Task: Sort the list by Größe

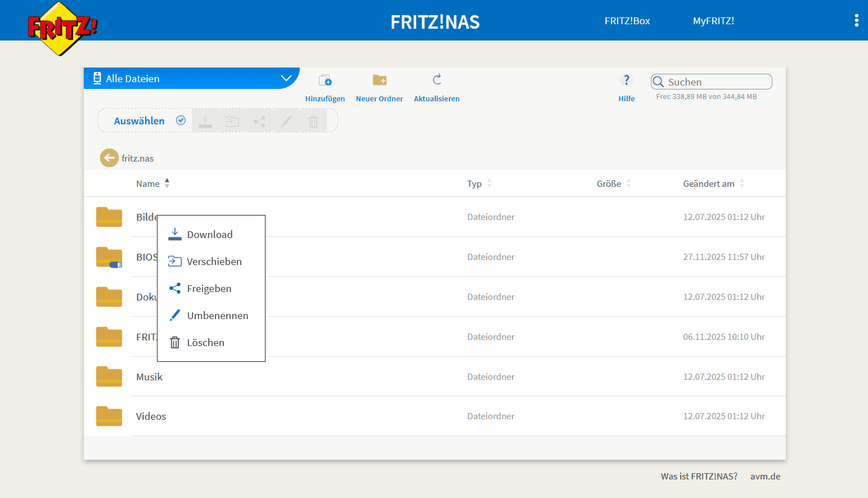Action: coord(614,183)
